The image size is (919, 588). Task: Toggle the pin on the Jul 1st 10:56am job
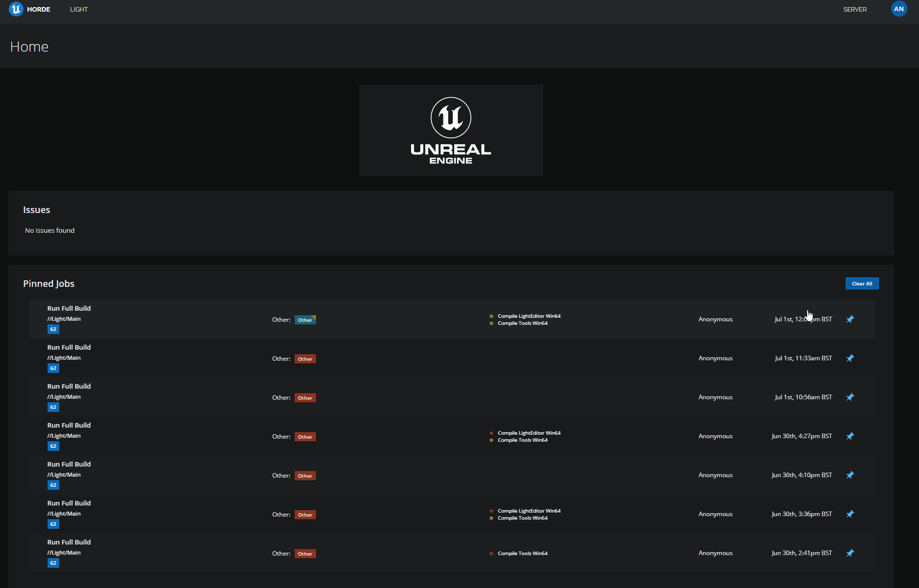850,397
